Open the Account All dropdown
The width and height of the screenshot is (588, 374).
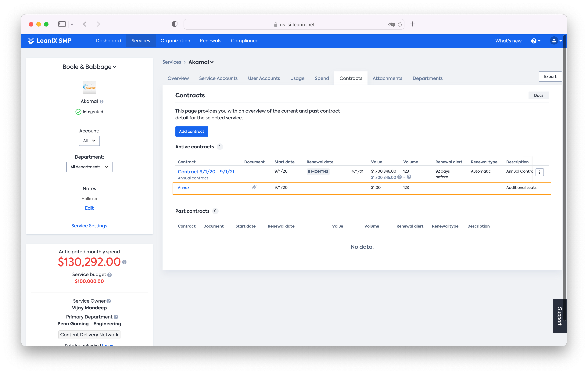click(89, 141)
